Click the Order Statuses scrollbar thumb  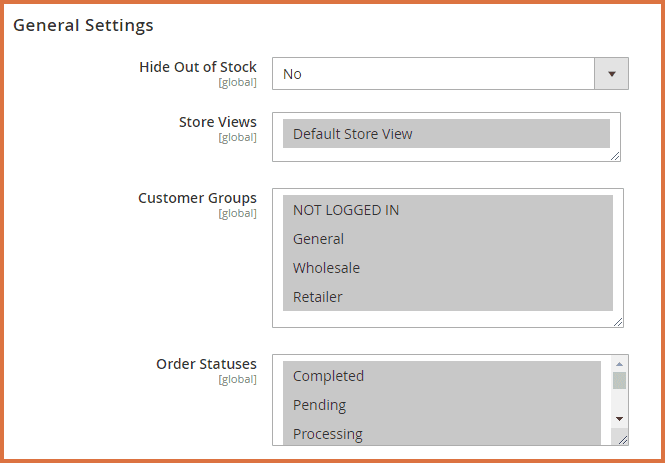(x=619, y=381)
